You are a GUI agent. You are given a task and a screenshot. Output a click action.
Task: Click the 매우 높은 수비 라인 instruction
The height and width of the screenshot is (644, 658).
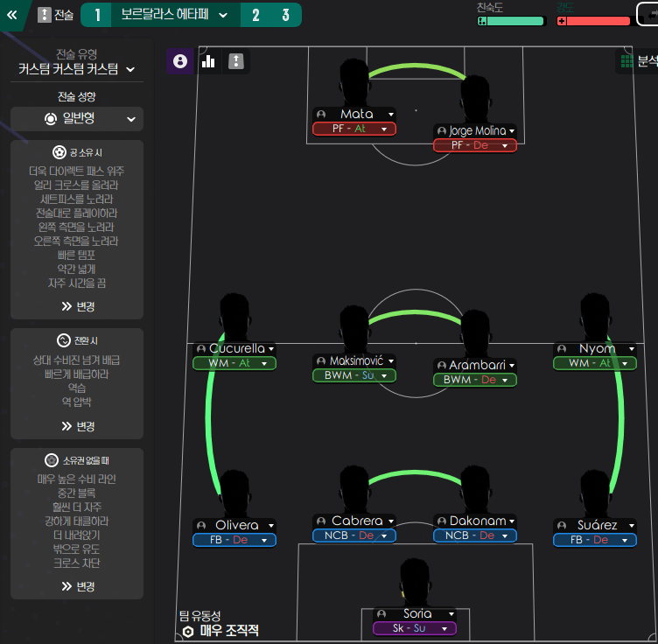coord(77,479)
